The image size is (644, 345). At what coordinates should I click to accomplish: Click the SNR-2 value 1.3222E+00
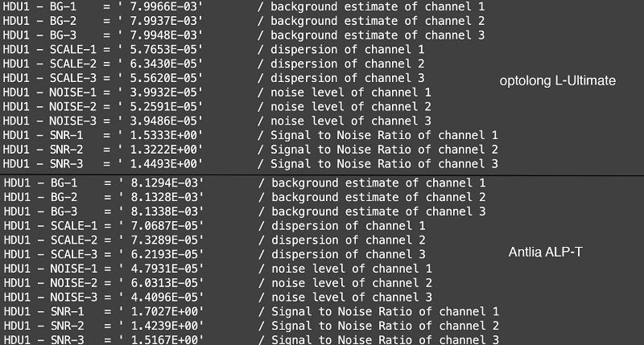tap(164, 150)
